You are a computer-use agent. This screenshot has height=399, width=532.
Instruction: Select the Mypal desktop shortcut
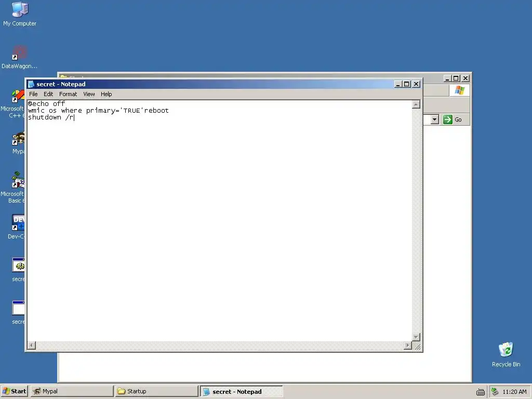(18, 143)
